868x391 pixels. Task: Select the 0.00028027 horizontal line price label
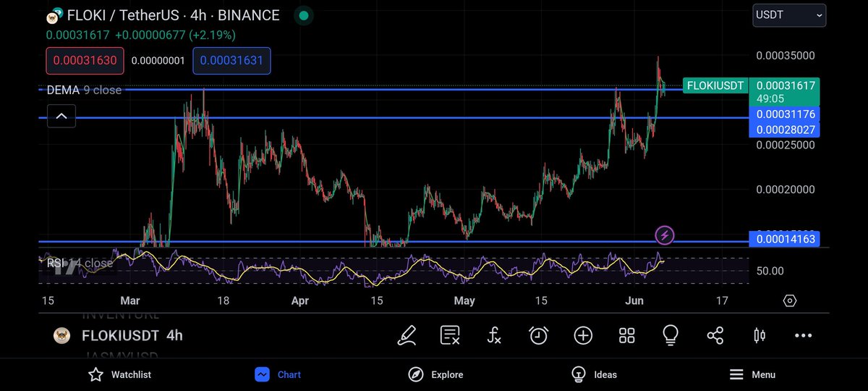coord(785,130)
